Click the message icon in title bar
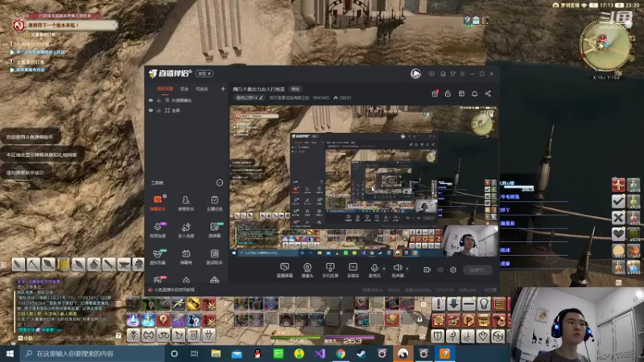The image size is (644, 362). point(431,74)
